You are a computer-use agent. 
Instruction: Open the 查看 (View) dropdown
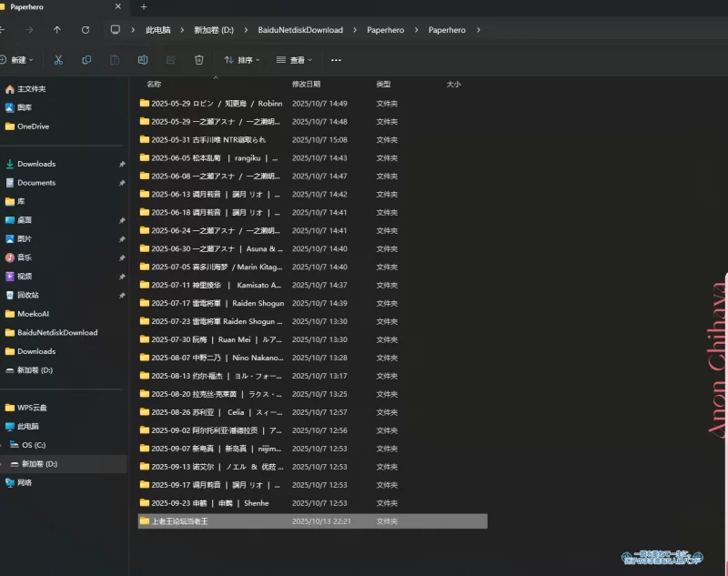pos(294,60)
